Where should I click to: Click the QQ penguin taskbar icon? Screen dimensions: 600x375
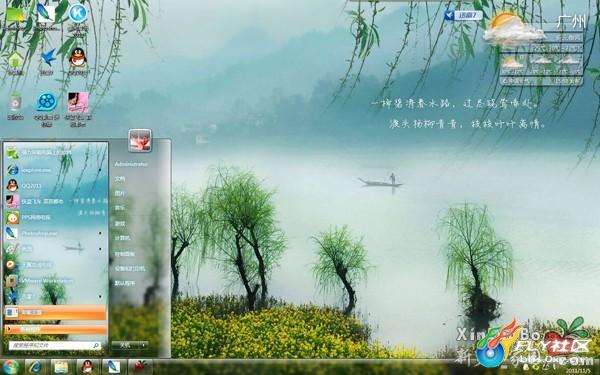point(87,367)
